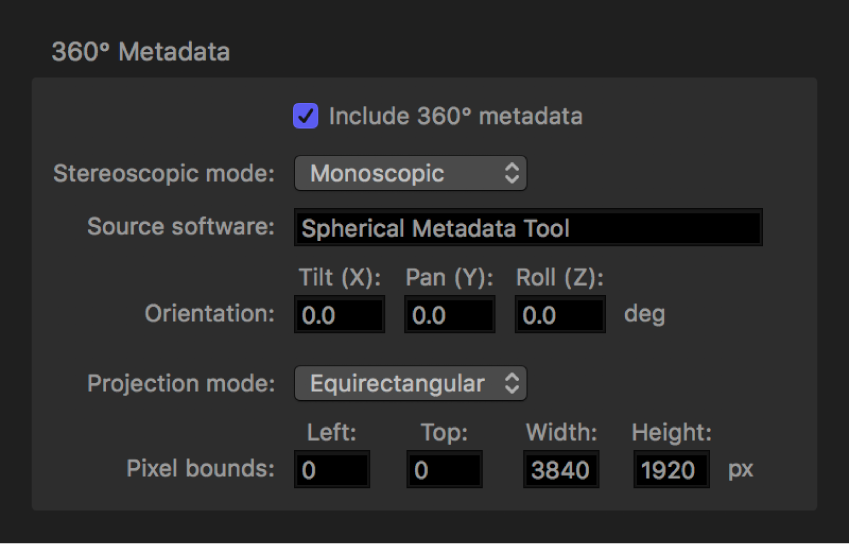Click the "px" unit label

coord(740,468)
